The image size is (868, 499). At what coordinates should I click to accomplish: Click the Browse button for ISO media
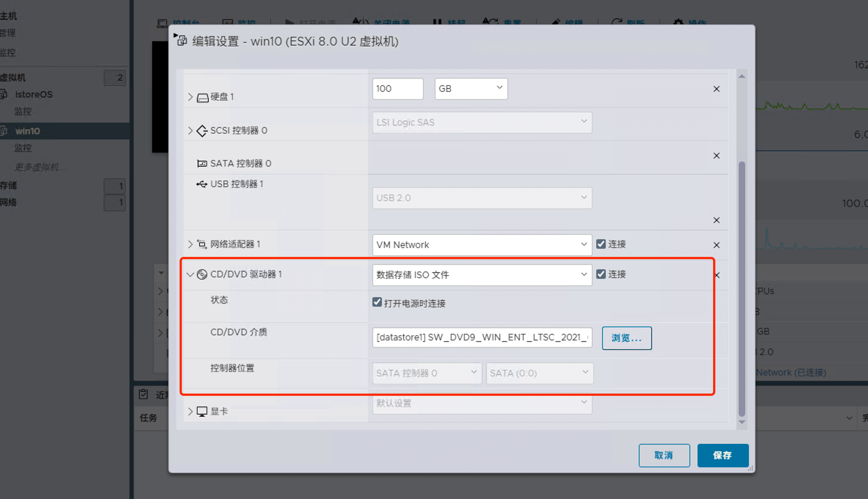pyautogui.click(x=626, y=338)
